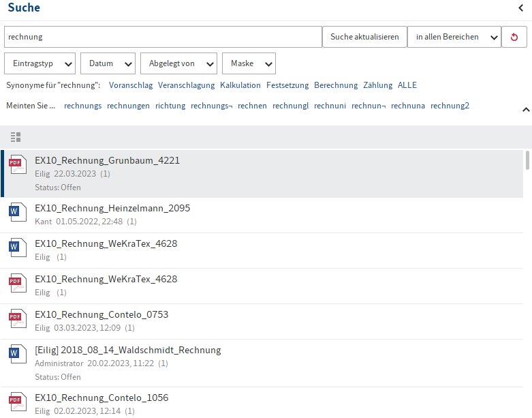532x418 pixels.
Task: Click ALLE synonyms link
Action: point(407,85)
